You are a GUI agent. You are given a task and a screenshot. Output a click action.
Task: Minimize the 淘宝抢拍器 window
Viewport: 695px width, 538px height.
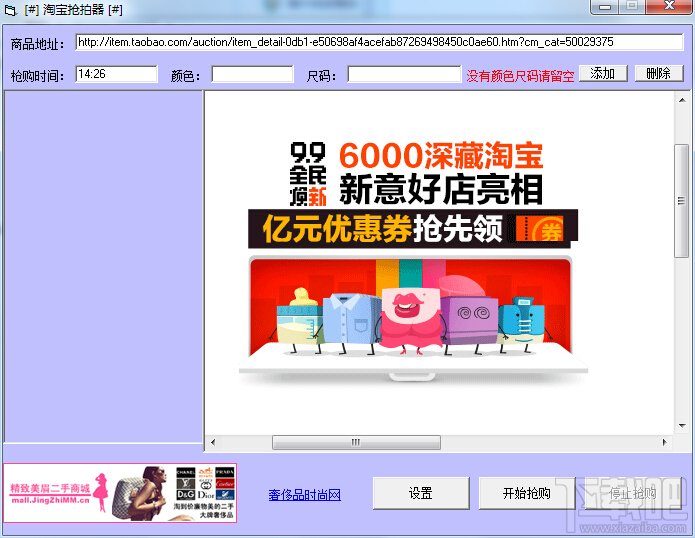point(605,7)
